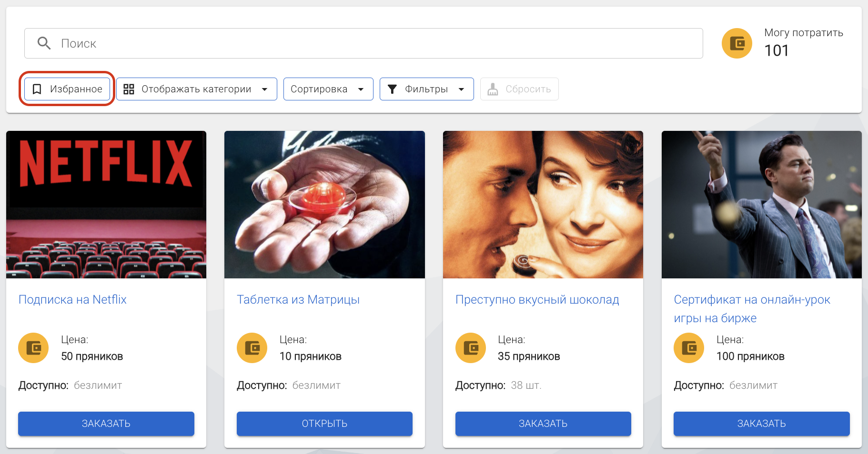Viewport: 868px width, 454px height.
Task: Click the Сбросить reset button
Action: pyautogui.click(x=519, y=89)
